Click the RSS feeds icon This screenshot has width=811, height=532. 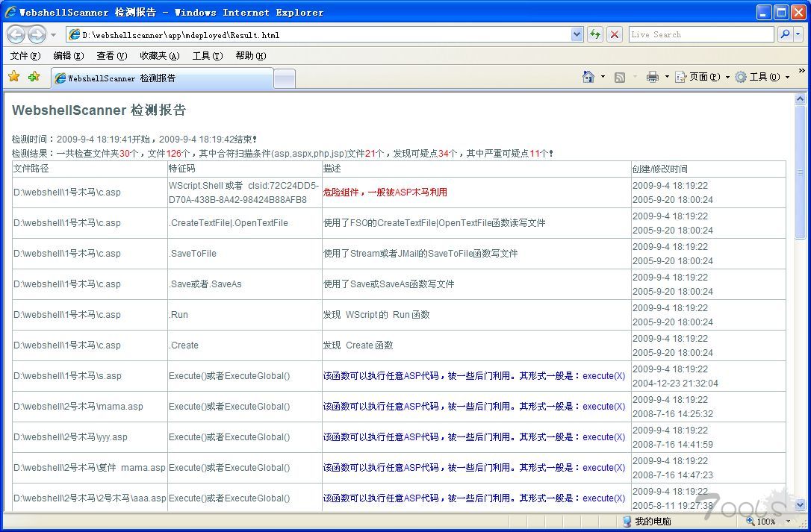(620, 77)
